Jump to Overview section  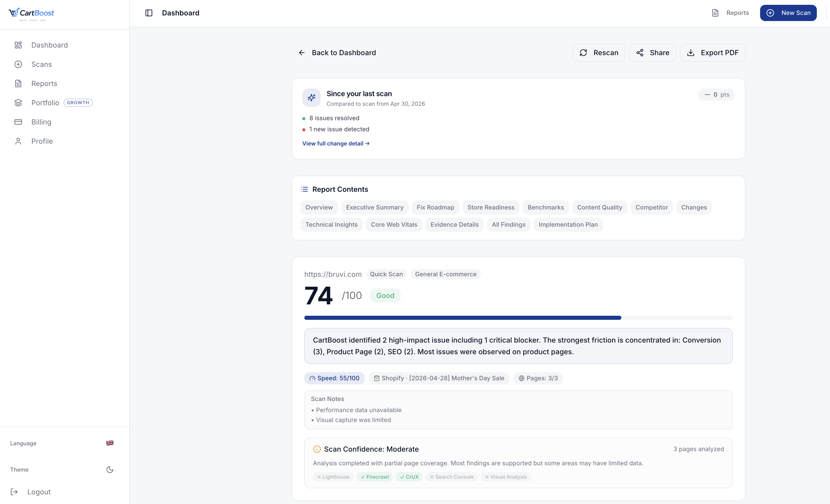pos(319,207)
